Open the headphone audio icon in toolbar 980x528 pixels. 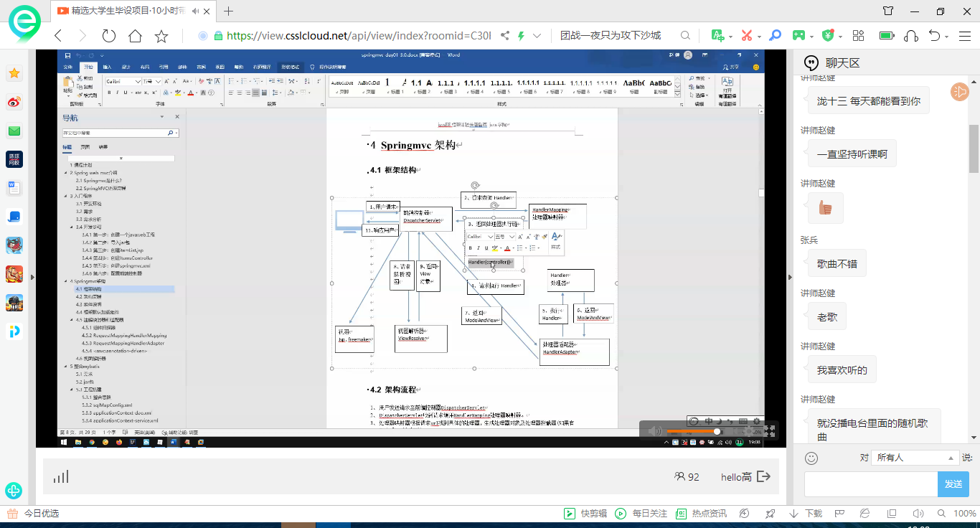pos(911,36)
